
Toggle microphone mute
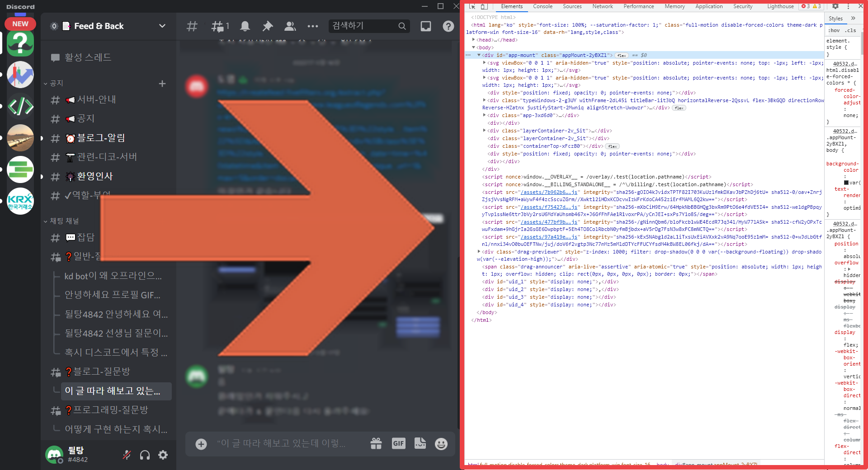127,455
